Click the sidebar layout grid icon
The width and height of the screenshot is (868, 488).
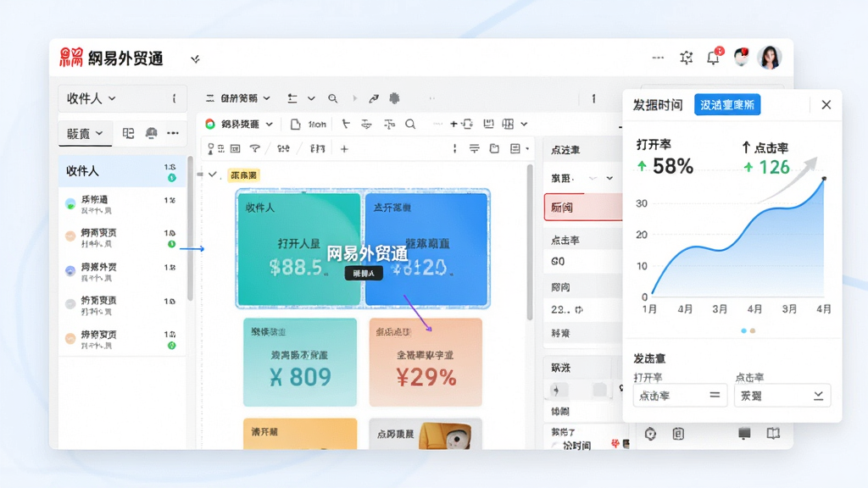coord(128,133)
